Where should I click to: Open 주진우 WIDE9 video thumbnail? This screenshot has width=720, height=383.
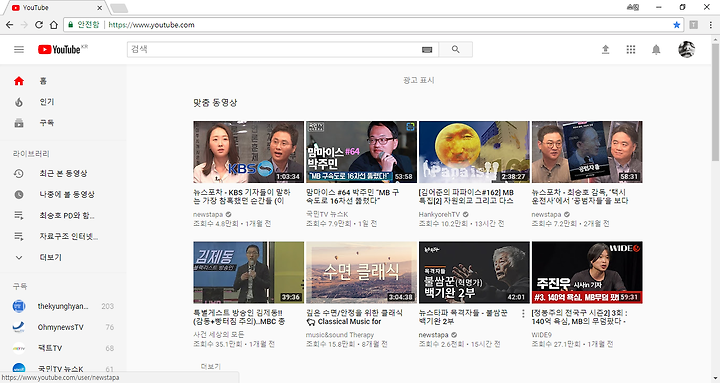587,272
